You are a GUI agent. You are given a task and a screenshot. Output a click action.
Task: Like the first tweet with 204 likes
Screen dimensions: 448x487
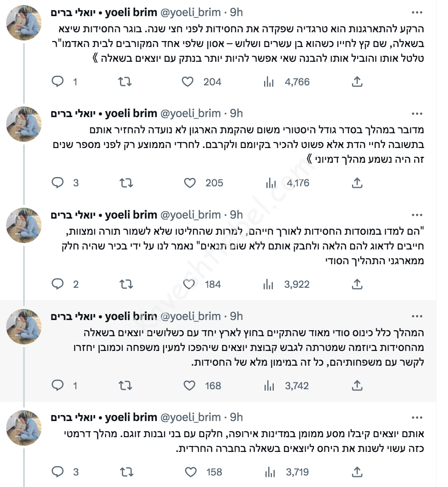click(x=187, y=82)
